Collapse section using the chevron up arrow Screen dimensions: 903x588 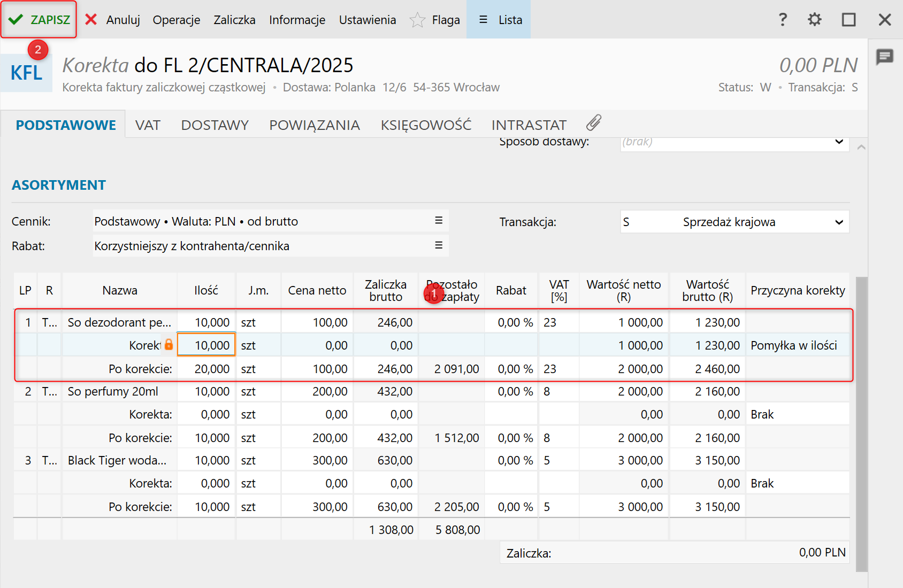(x=861, y=147)
